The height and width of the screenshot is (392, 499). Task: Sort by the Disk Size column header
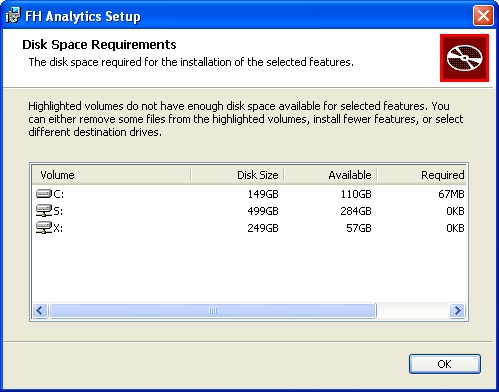237,175
